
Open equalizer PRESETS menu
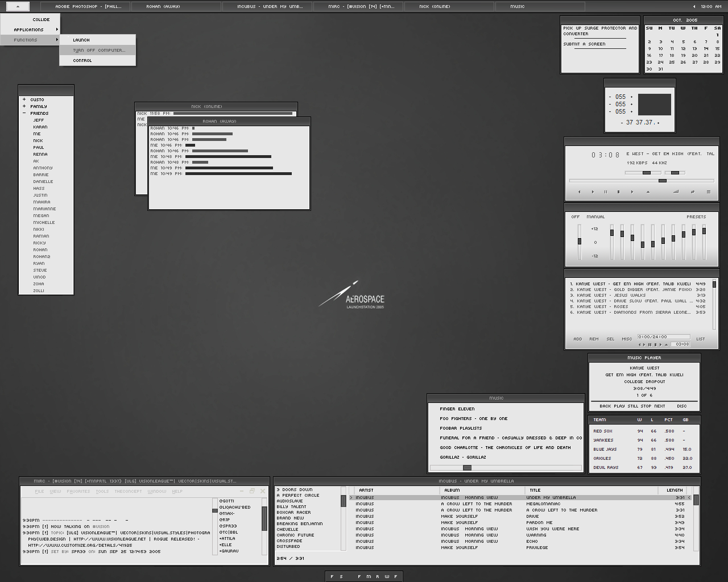(696, 217)
